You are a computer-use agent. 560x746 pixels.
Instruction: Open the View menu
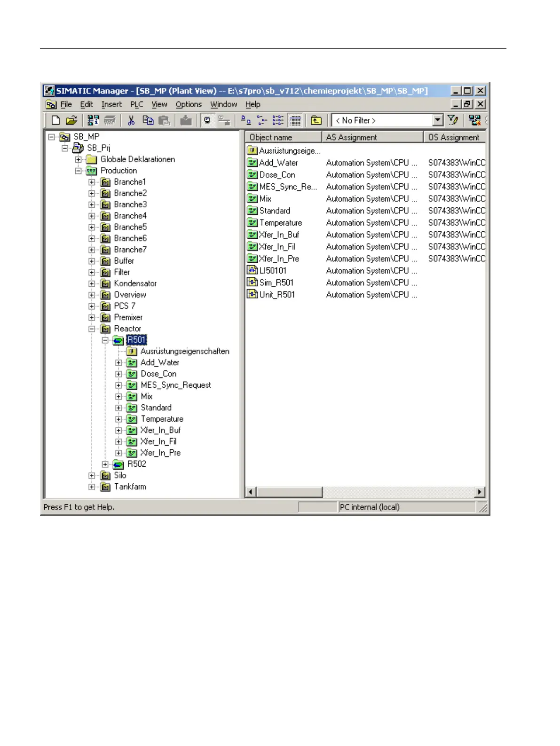(x=159, y=104)
